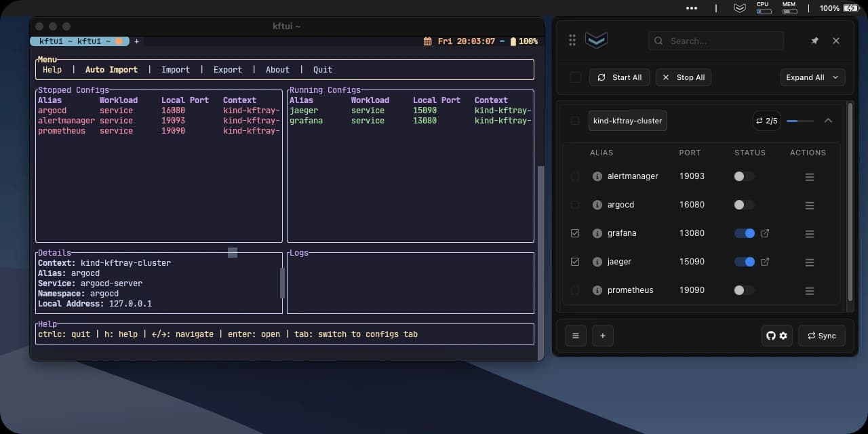The width and height of the screenshot is (868, 434).
Task: Enable the argocd port forward switch
Action: (x=744, y=205)
